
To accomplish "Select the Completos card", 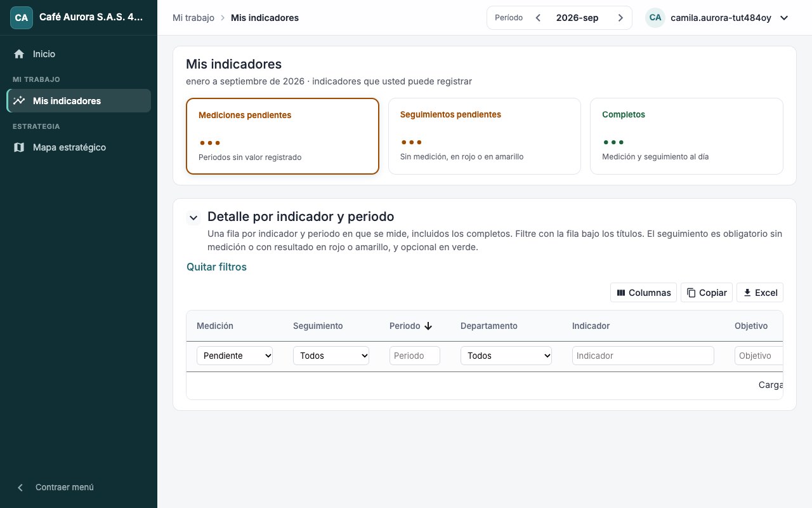I will [x=686, y=136].
